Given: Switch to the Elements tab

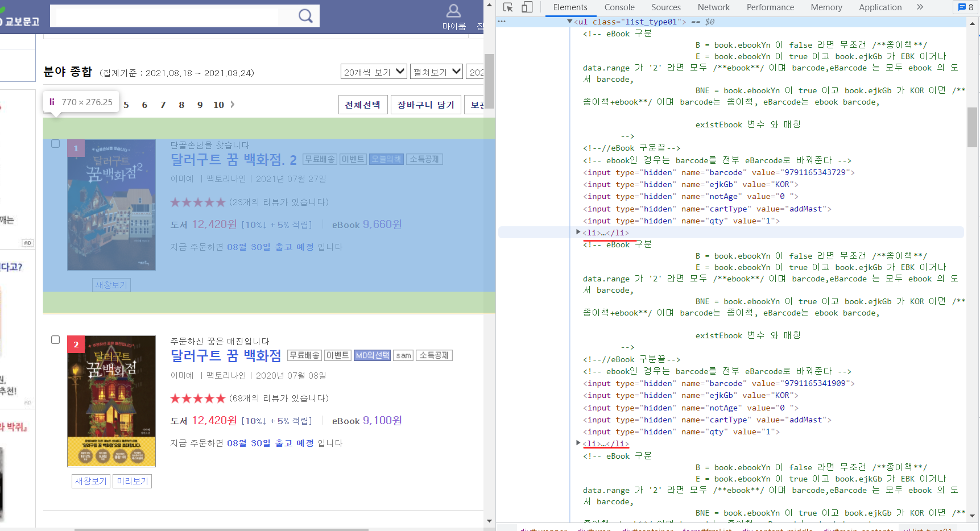Looking at the screenshot, I should pyautogui.click(x=570, y=7).
